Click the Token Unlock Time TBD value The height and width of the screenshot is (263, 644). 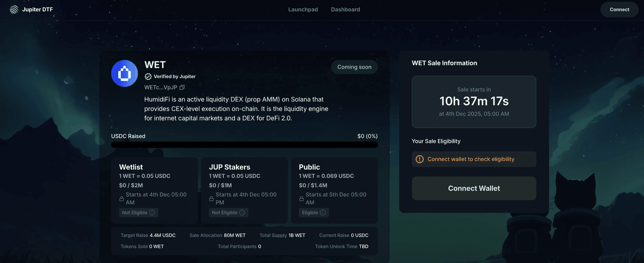[x=363, y=247]
